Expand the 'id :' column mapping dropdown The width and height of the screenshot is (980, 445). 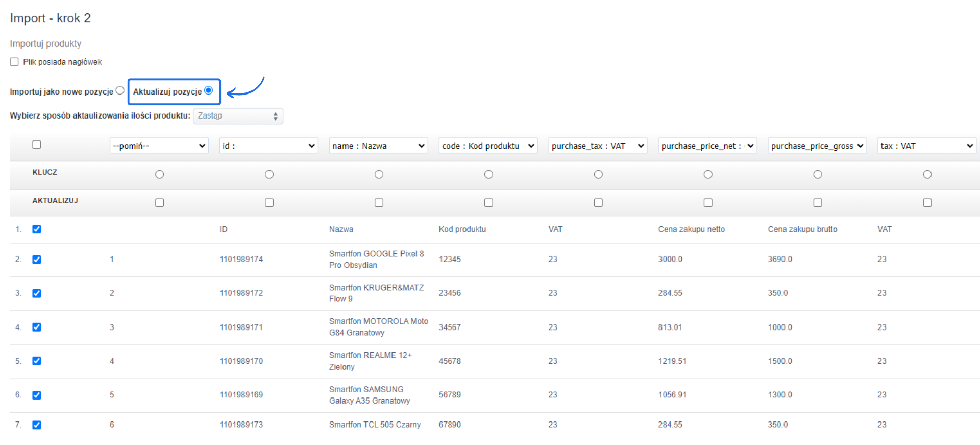point(269,146)
